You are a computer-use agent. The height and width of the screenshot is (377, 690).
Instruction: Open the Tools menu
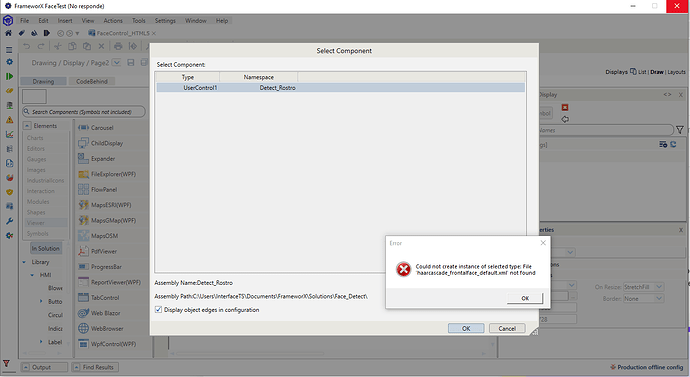point(139,21)
